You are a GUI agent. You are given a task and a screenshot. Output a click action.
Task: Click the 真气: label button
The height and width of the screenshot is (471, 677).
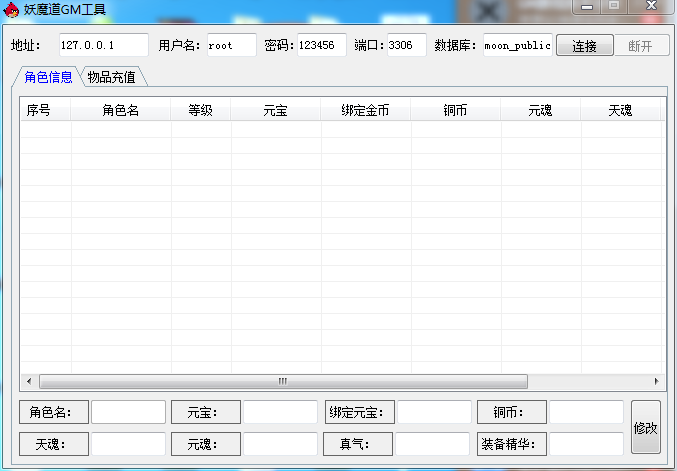(358, 444)
